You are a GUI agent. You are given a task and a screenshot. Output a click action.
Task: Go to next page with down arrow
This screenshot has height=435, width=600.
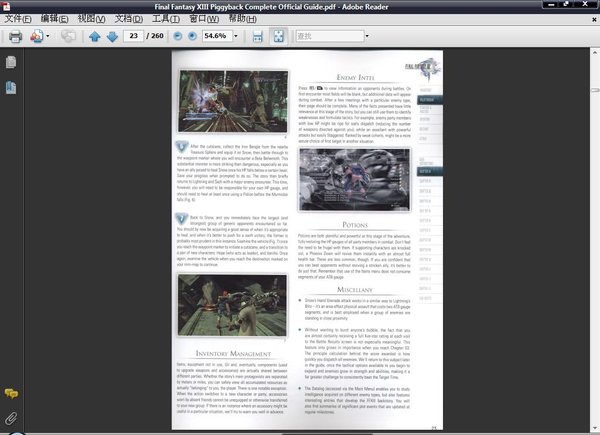point(110,36)
